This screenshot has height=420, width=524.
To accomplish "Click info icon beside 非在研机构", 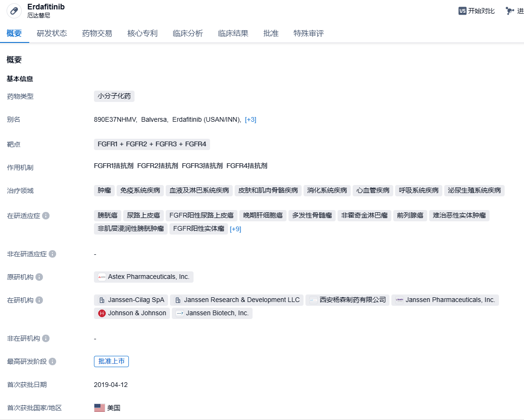I will [x=46, y=338].
